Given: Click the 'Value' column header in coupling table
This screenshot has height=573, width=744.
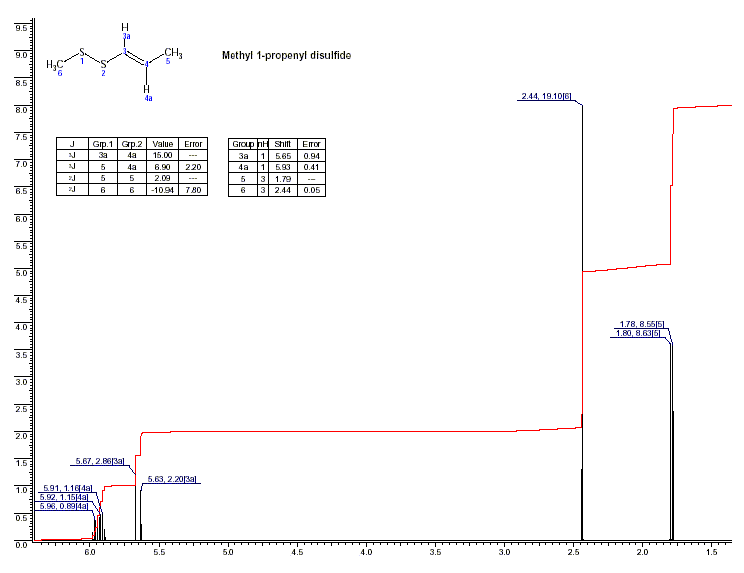Looking at the screenshot, I should (163, 144).
